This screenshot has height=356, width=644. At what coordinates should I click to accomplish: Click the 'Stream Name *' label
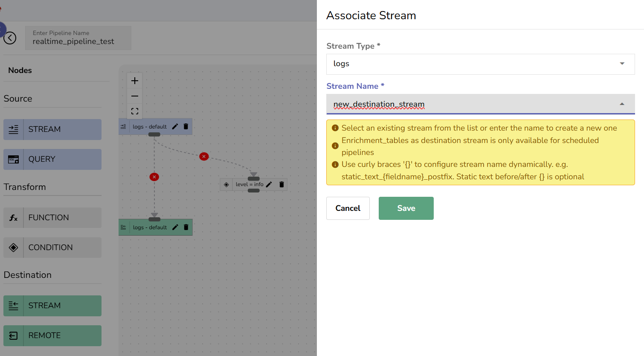[x=355, y=86]
